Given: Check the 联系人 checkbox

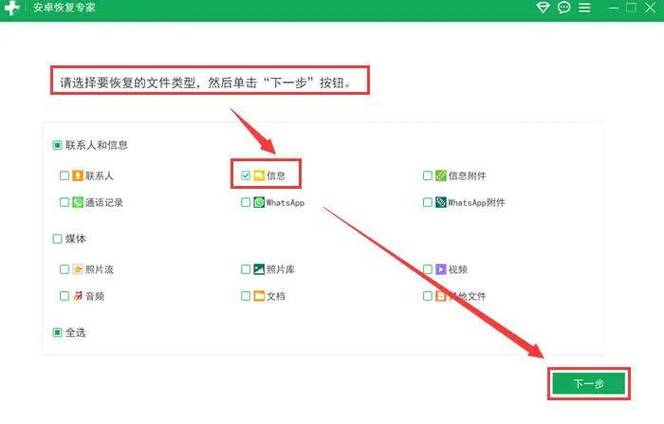Looking at the screenshot, I should click(x=64, y=175).
